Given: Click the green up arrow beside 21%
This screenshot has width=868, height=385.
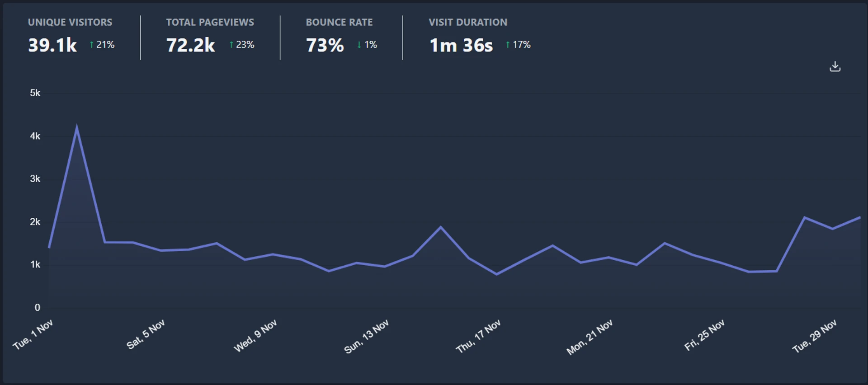Looking at the screenshot, I should click(x=92, y=45).
